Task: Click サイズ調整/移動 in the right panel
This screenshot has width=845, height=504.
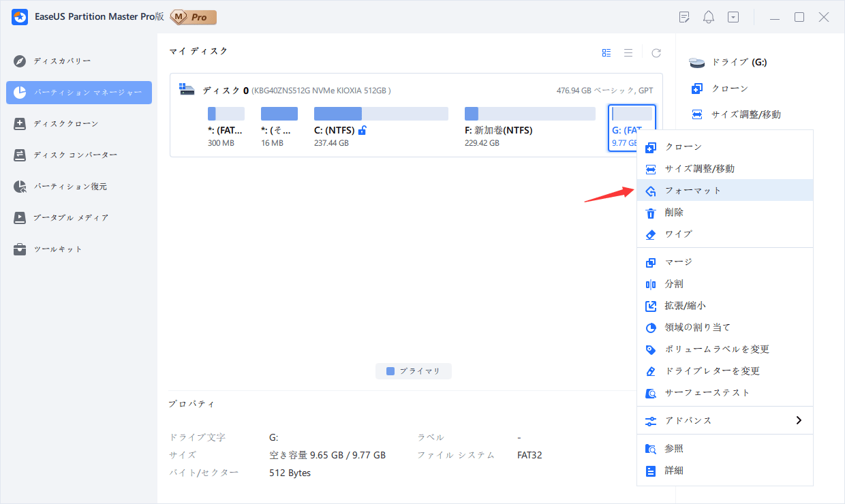Action: pos(746,114)
